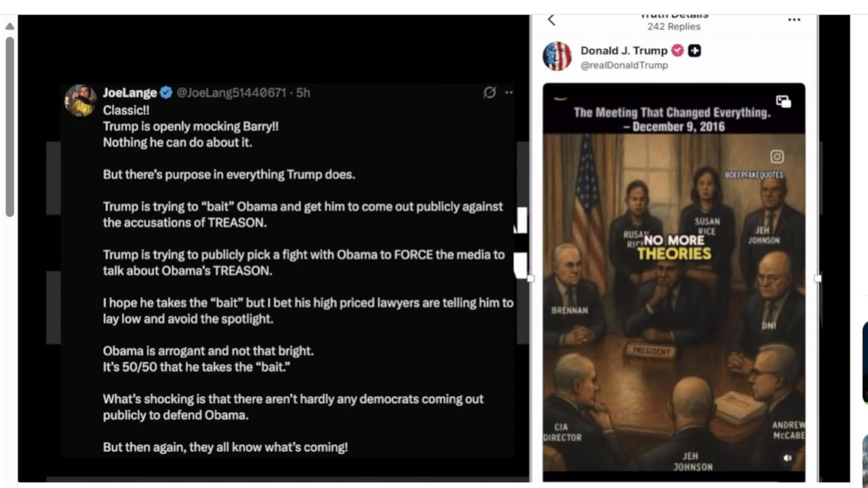Go back using the Truth Details arrow
Screen dimensions: 868x488
click(551, 20)
